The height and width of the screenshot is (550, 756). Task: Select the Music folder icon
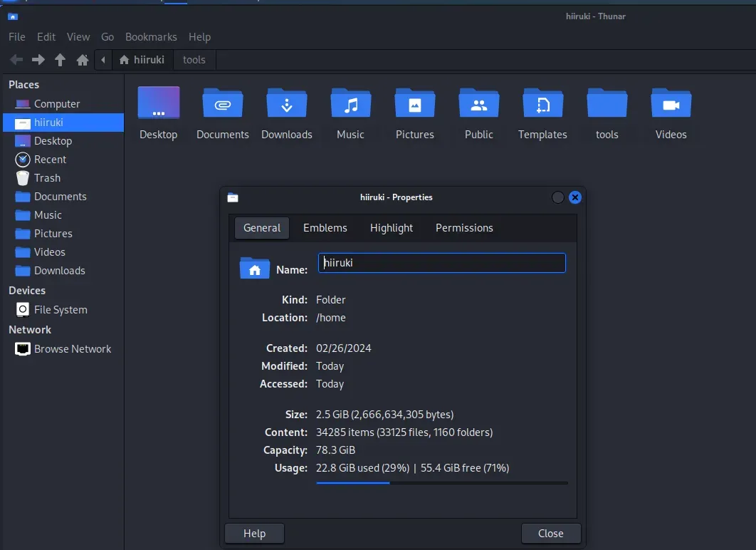(x=350, y=104)
